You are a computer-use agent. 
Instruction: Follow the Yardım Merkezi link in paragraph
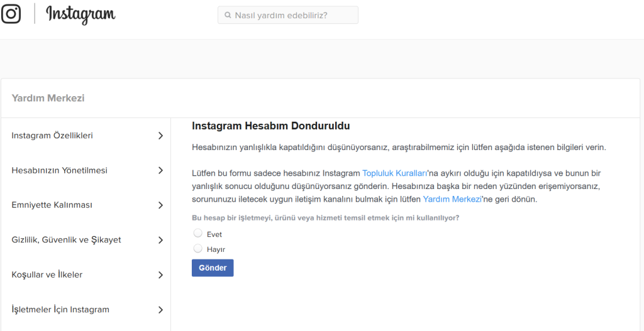[452, 200]
